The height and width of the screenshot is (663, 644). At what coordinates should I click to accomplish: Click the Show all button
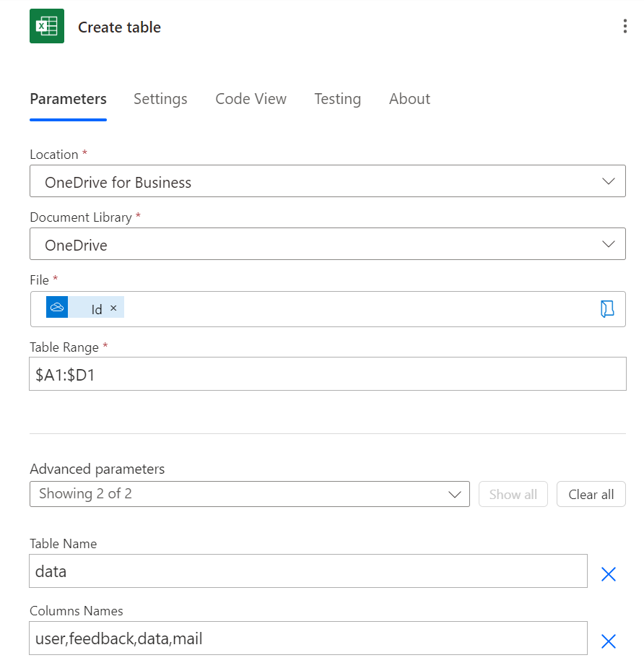513,495
